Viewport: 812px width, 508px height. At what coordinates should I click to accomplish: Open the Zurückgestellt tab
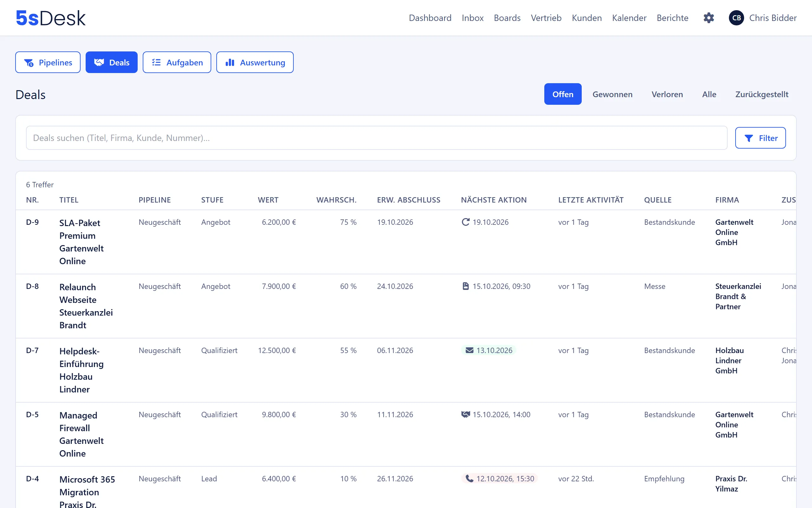click(x=762, y=94)
